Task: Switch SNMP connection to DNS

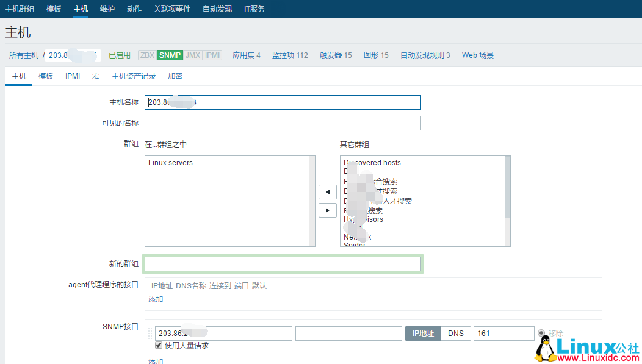Action: 455,334
